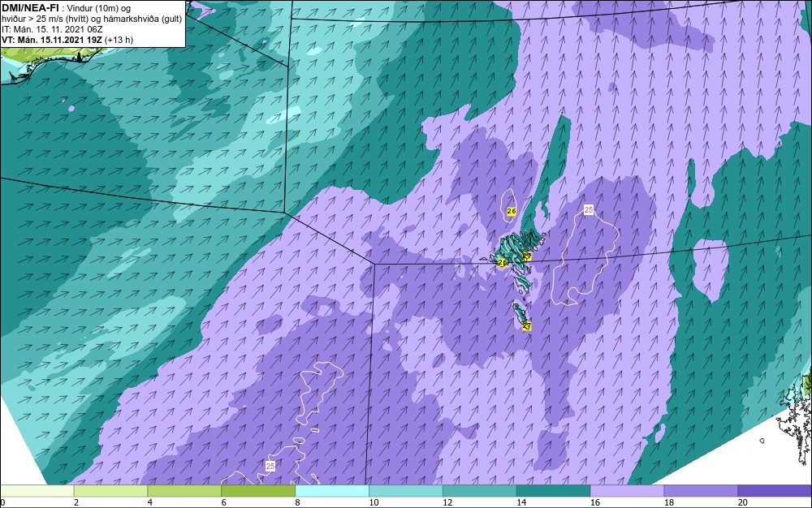Image resolution: width=812 pixels, height=508 pixels.
Task: Click the legend tick label "2"
Action: tap(76, 502)
